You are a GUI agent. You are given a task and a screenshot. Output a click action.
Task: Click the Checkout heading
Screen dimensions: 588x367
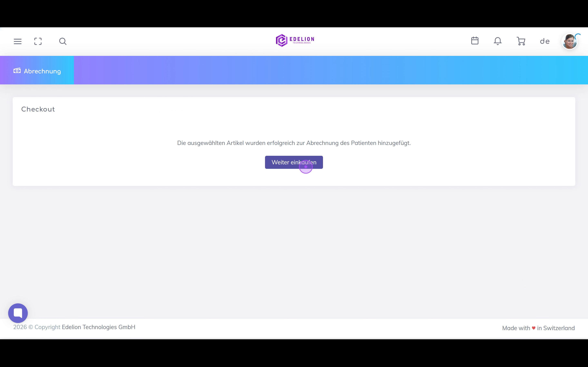click(x=38, y=109)
